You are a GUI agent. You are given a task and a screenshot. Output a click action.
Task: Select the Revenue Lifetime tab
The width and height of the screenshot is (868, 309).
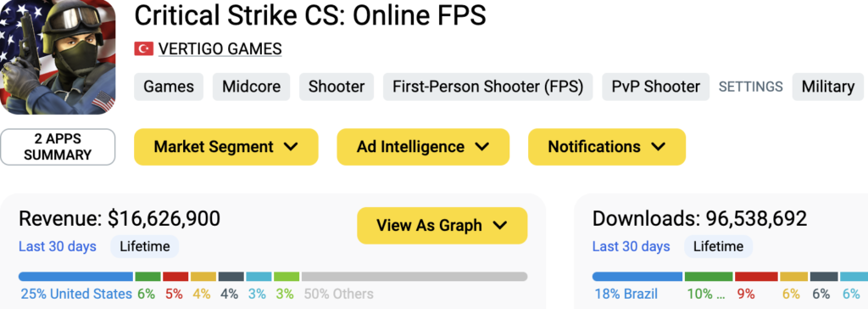point(144,246)
